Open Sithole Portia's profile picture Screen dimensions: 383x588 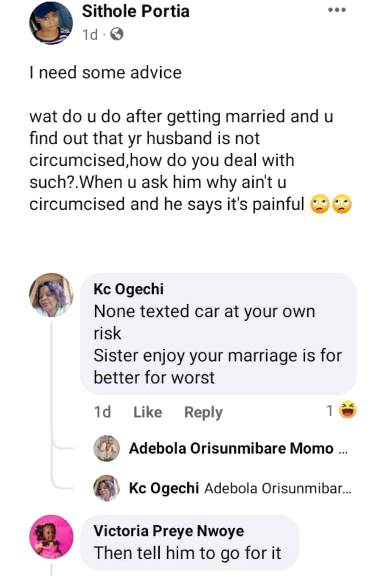pyautogui.click(x=51, y=23)
